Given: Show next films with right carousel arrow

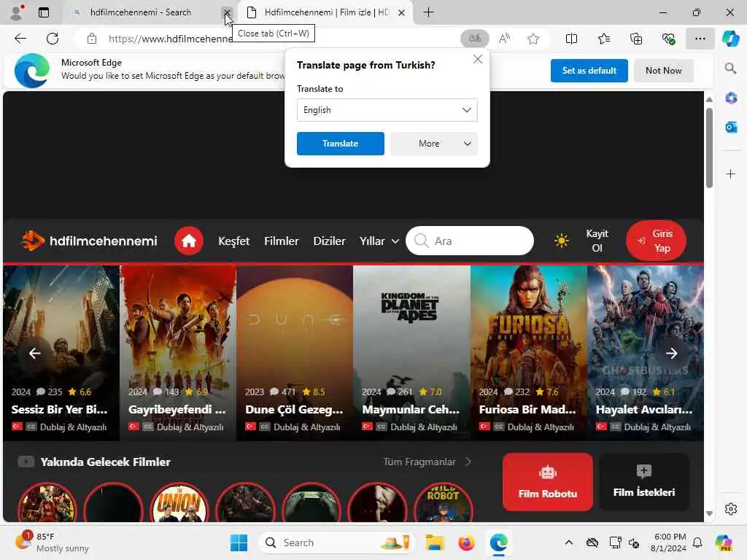Looking at the screenshot, I should coord(671,354).
